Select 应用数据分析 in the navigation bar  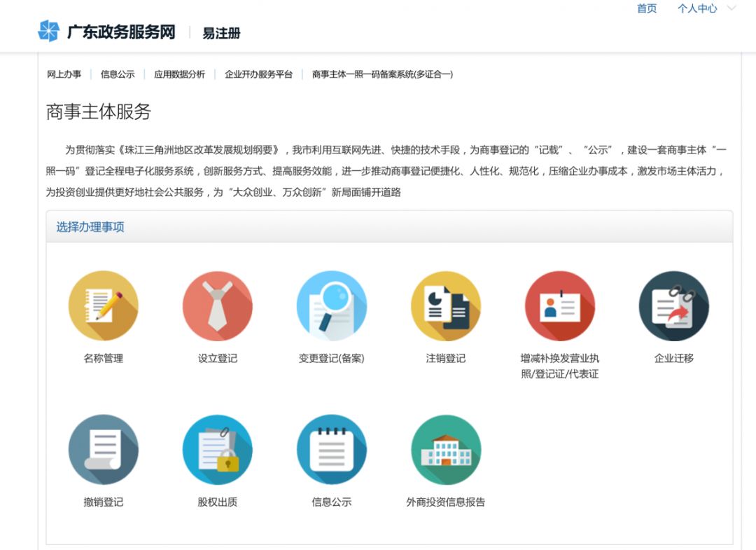(x=178, y=74)
